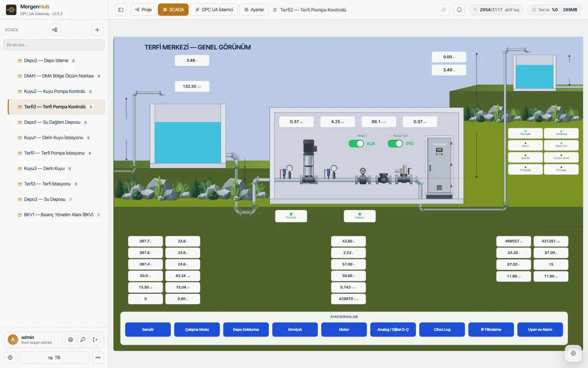Select the vertical pump in the station
Image resolution: width=588 pixels, height=368 pixels.
(309, 161)
